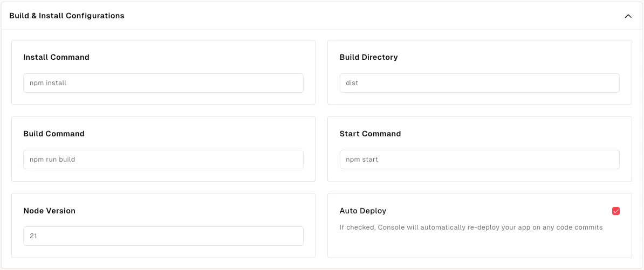Click the Auto Deploy description text
The image size is (644, 270).
pyautogui.click(x=470, y=227)
